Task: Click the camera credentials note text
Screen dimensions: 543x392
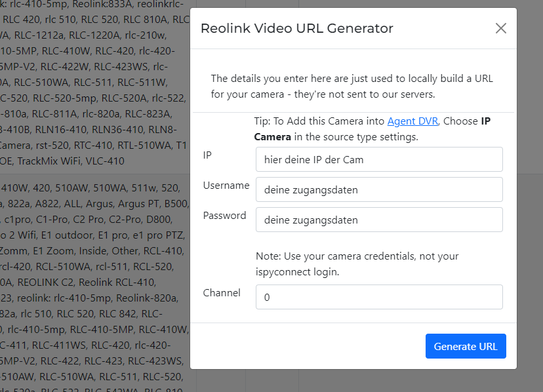Action: click(357, 262)
